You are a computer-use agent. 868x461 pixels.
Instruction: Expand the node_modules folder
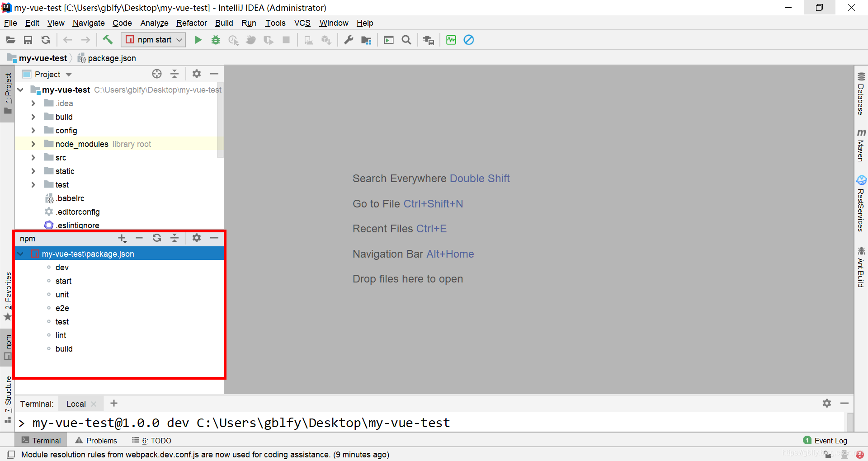pyautogui.click(x=33, y=144)
